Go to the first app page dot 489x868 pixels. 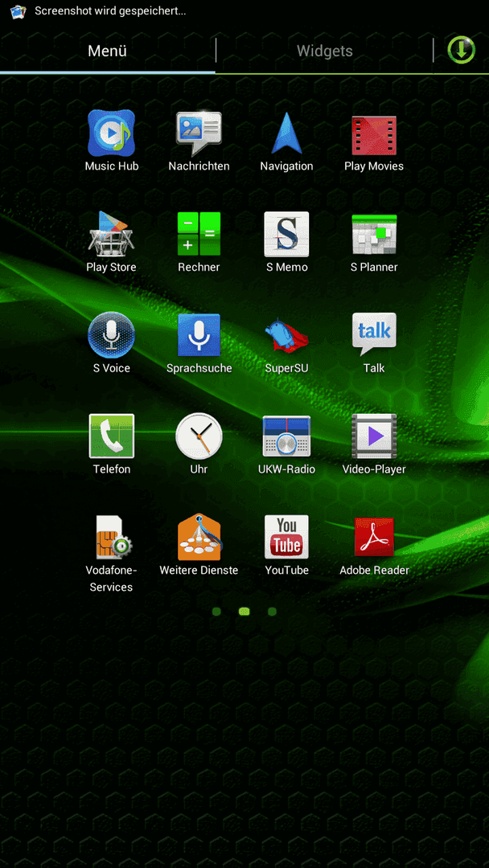point(216,611)
